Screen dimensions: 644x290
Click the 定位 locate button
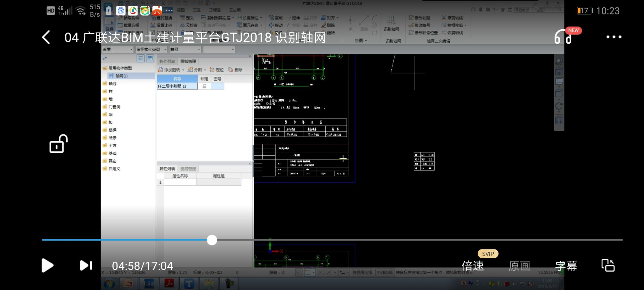tap(216, 70)
